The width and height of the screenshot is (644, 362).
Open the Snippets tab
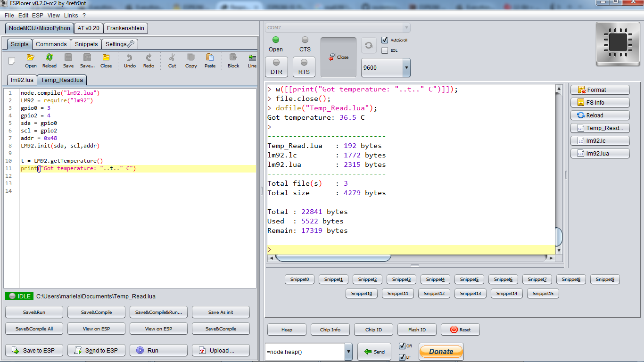86,44
